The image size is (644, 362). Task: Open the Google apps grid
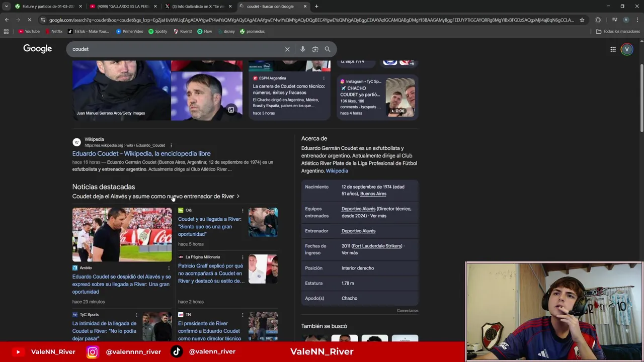pos(613,49)
